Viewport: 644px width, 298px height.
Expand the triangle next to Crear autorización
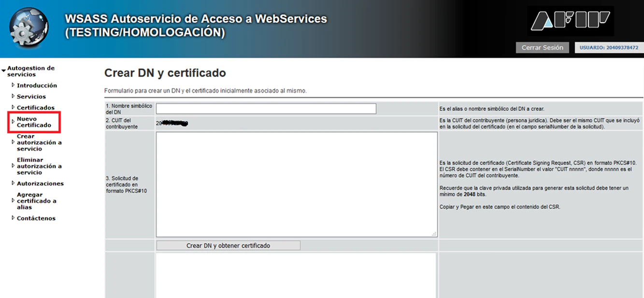(13, 142)
